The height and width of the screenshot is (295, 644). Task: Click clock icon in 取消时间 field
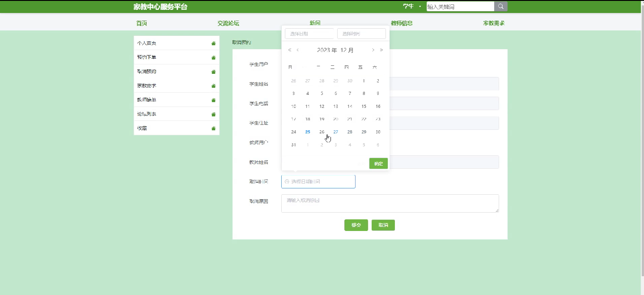click(287, 181)
